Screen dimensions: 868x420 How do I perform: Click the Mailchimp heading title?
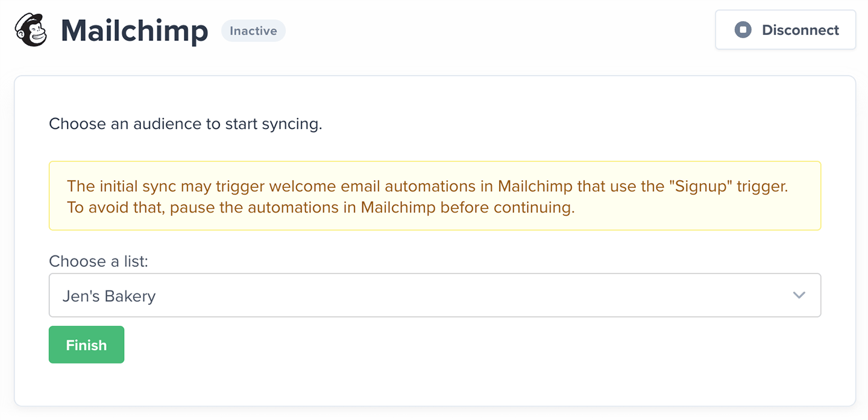click(x=134, y=31)
